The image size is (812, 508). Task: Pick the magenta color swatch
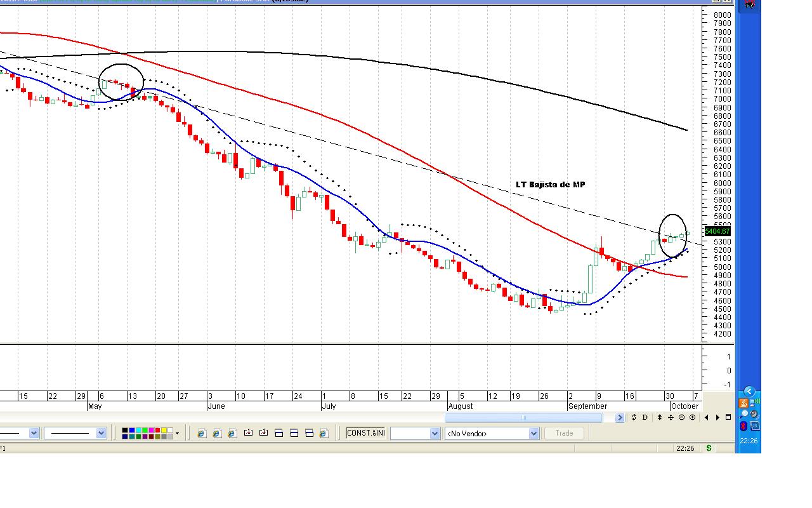coord(150,431)
